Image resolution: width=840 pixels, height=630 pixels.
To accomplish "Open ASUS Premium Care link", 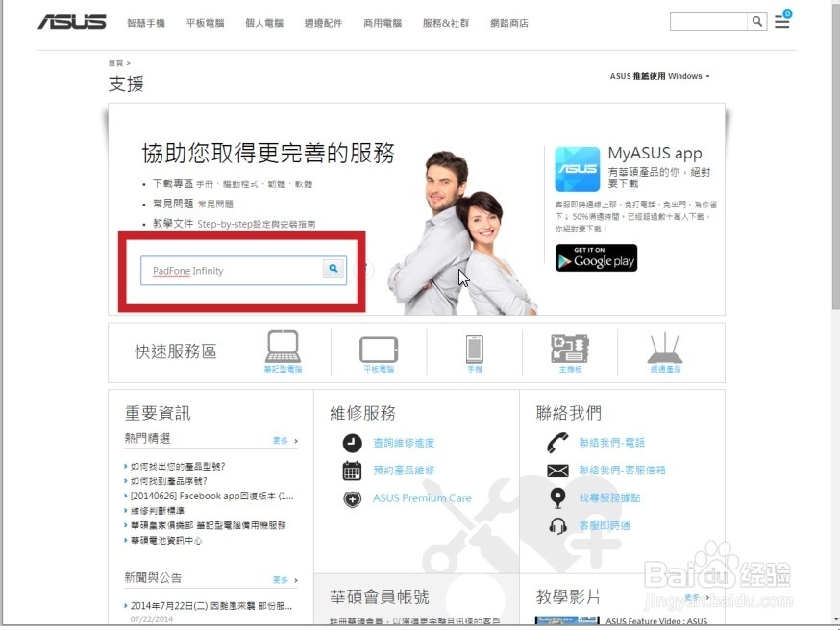I will [x=422, y=498].
